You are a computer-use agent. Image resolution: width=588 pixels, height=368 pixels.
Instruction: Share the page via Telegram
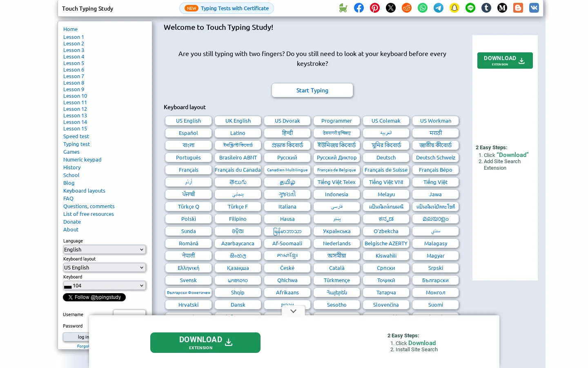tap(439, 8)
